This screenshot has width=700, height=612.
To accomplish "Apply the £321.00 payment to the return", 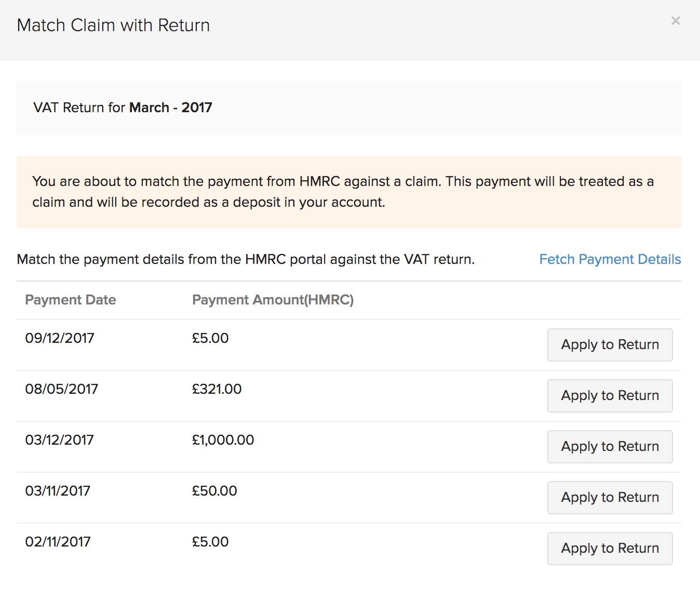I will 610,395.
